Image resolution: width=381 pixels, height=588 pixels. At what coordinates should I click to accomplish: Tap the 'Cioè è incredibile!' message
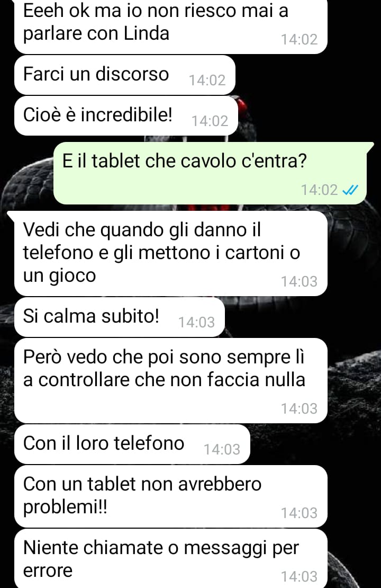[x=126, y=116]
